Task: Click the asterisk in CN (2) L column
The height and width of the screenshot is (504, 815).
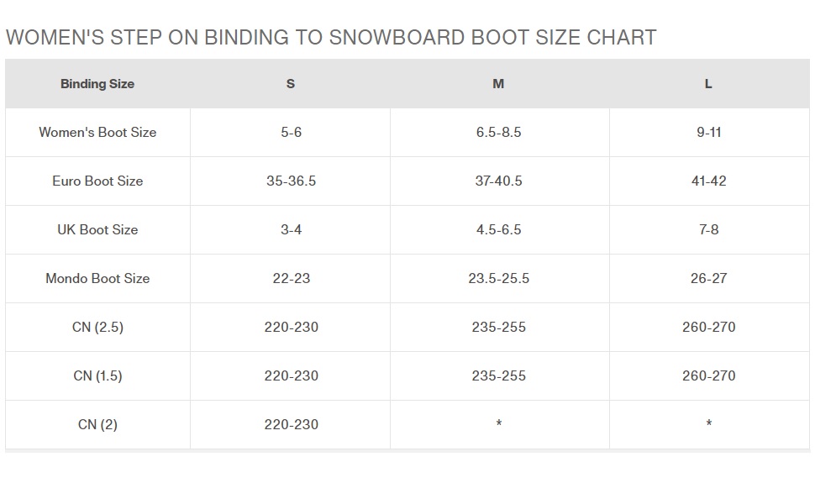Action: tap(708, 425)
